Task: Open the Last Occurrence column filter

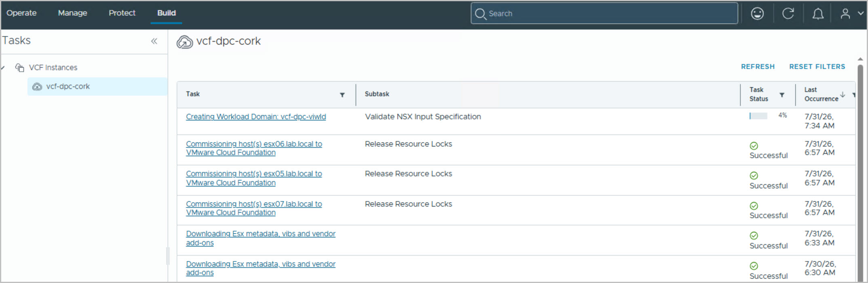Action: (853, 95)
